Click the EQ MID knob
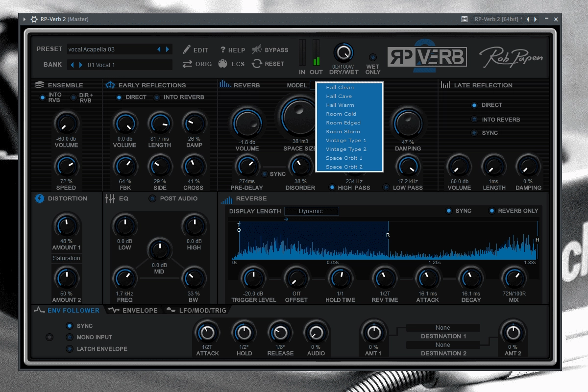 (x=159, y=250)
